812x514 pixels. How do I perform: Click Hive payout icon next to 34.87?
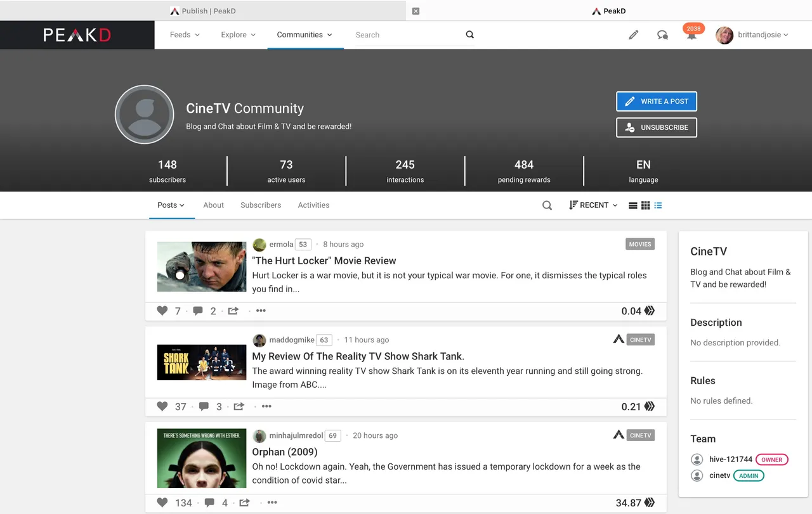(x=650, y=503)
